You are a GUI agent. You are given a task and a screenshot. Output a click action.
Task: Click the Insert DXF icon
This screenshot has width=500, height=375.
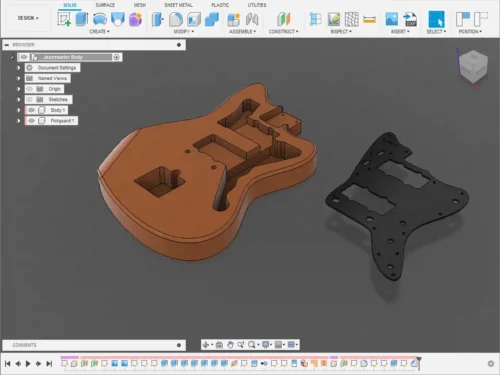410,19
